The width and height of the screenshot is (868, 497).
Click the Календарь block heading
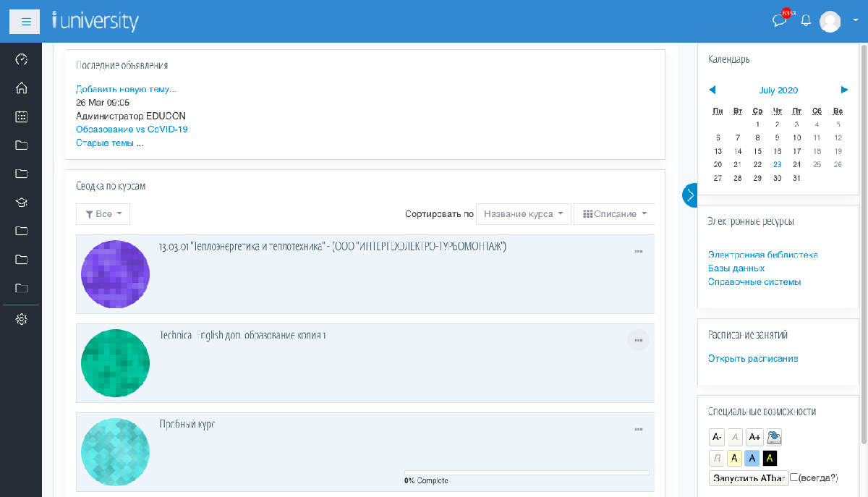[x=729, y=60]
